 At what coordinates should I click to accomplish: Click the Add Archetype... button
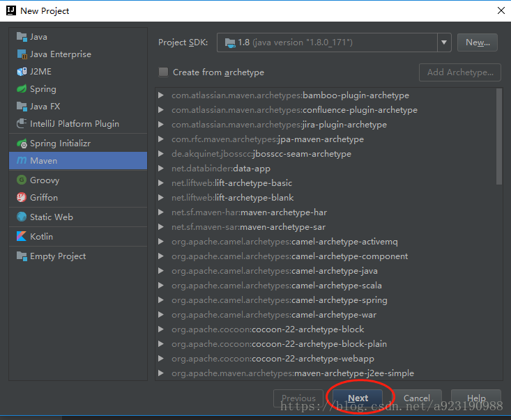click(460, 72)
